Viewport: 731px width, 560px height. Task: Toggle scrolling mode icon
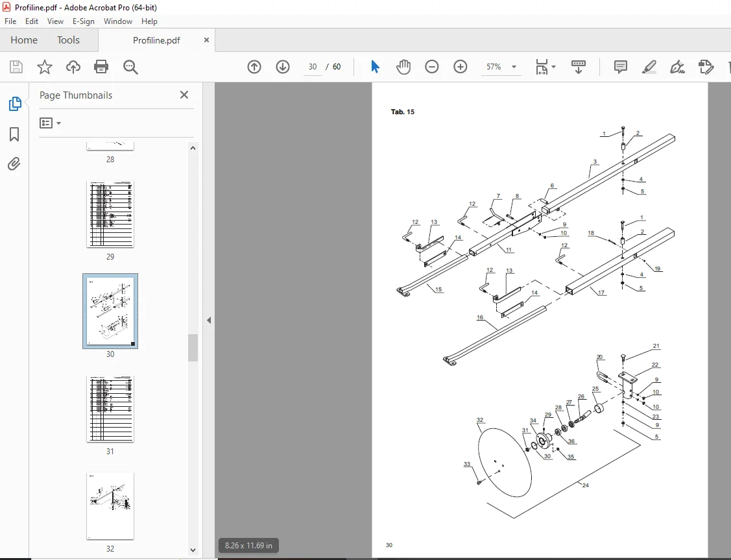(579, 67)
